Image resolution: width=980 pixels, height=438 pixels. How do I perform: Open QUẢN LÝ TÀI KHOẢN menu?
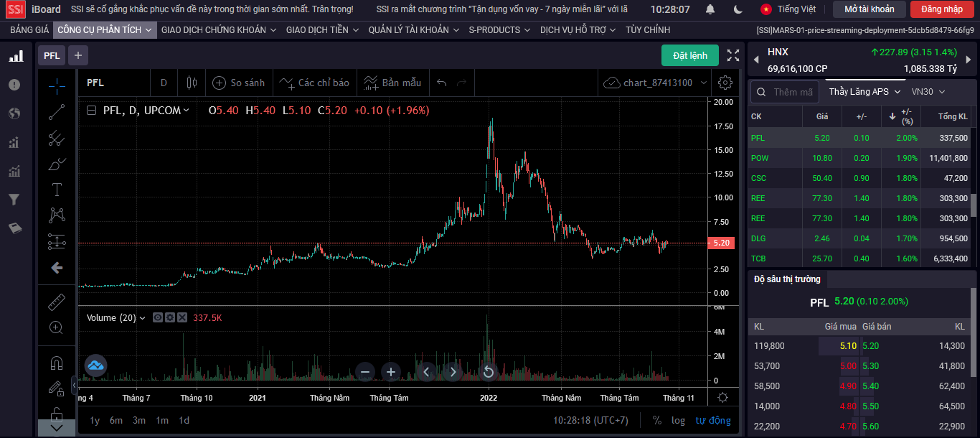pyautogui.click(x=414, y=30)
